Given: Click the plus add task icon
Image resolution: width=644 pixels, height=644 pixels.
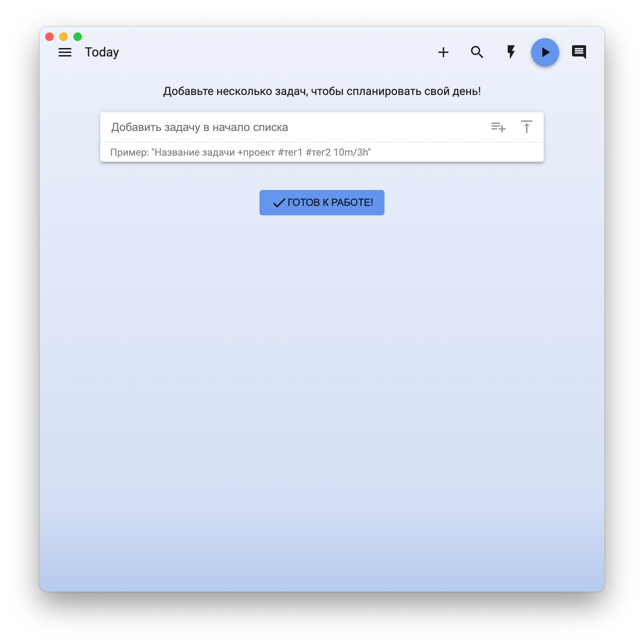Looking at the screenshot, I should click(443, 52).
